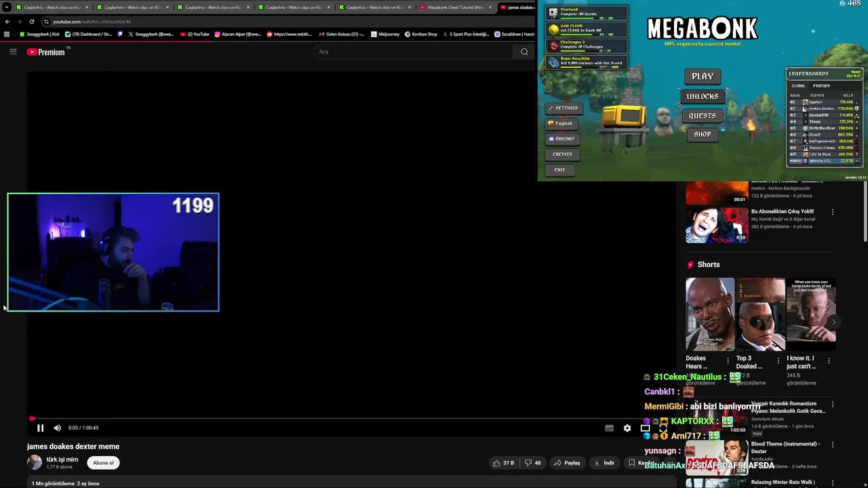868x488 pixels.
Task: Click QUESTS in the Megabonk menu
Action: coord(703,116)
